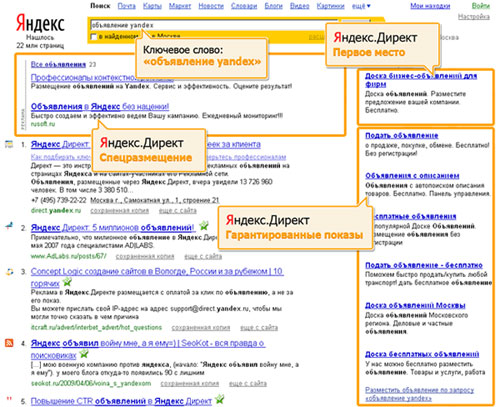Screen dimensions: 500x407
Task: Click green star after 'горячих' link
Action: click(x=68, y=282)
